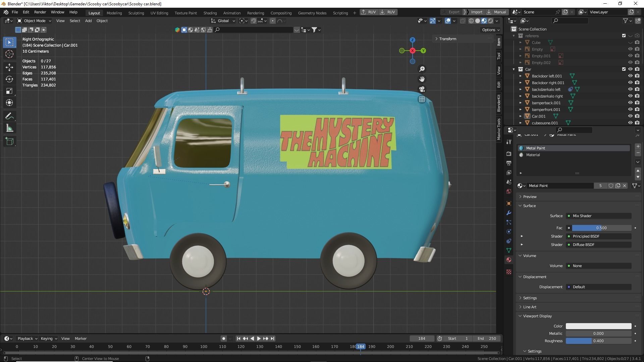Switch to the Modeling workspace tab
Viewport: 644px width, 362px height.
pyautogui.click(x=114, y=13)
